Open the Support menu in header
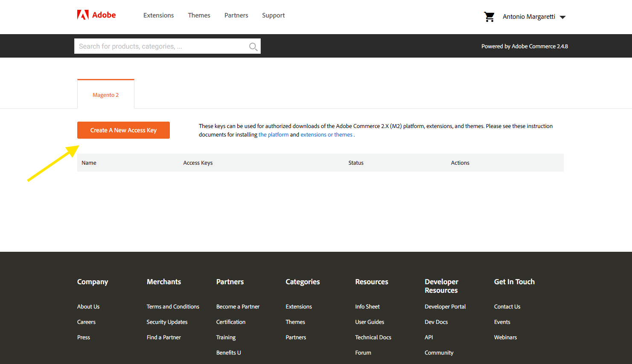Viewport: 632px width, 364px height. [x=273, y=15]
